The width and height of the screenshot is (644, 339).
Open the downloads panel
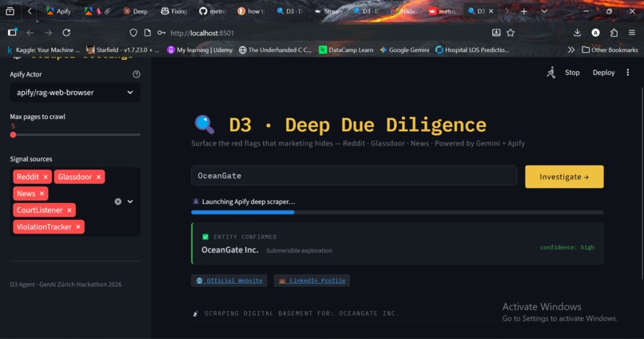click(x=577, y=33)
